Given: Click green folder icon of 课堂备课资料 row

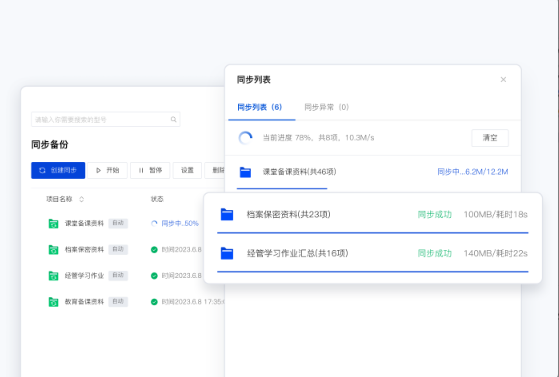Looking at the screenshot, I should (53, 224).
